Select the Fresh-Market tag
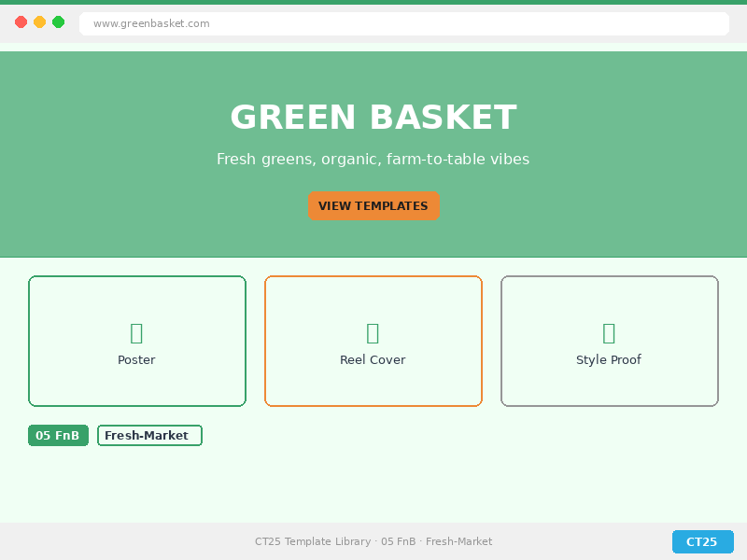 149,436
